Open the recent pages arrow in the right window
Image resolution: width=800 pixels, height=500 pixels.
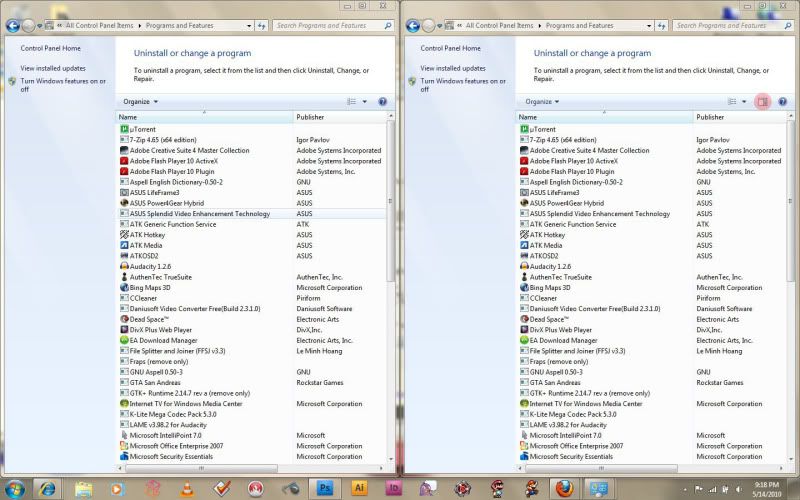click(x=439, y=26)
